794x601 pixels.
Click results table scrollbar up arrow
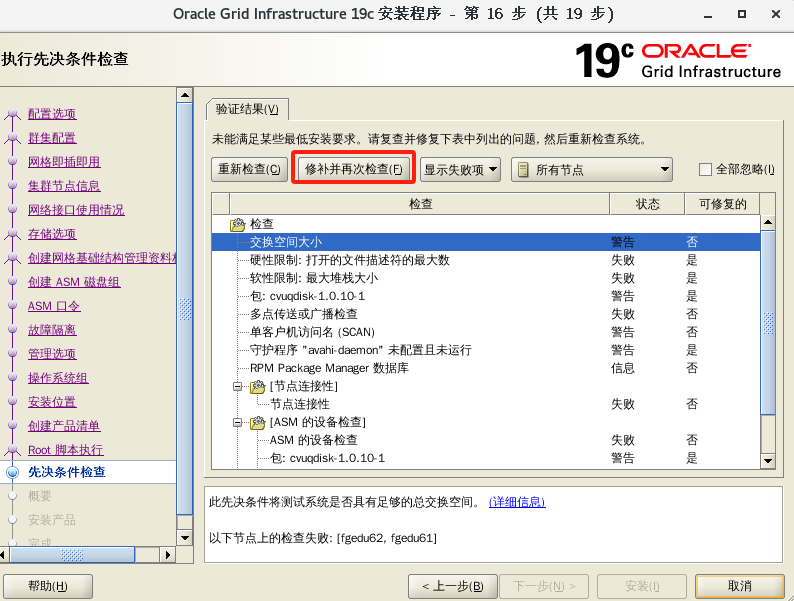(768, 222)
